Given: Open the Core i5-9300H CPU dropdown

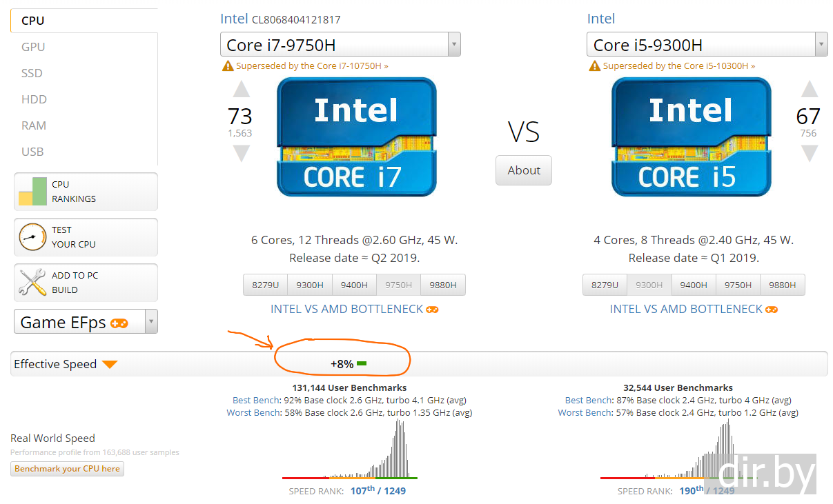Looking at the screenshot, I should coord(821,45).
